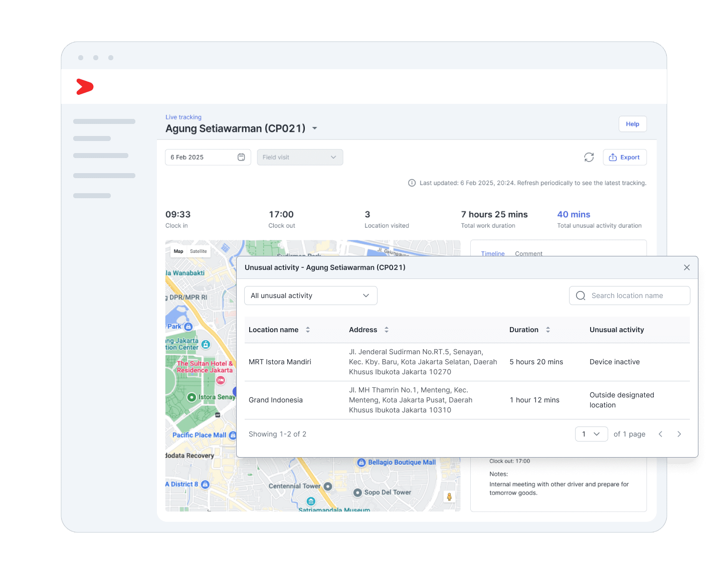Viewport: 728px width, 574px height.
Task: Click the Help button
Action: point(632,124)
